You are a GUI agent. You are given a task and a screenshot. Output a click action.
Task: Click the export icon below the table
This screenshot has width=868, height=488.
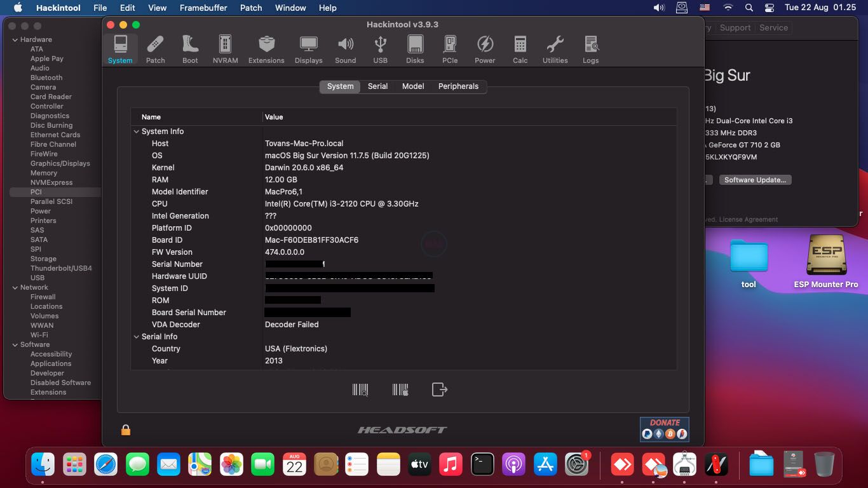tap(440, 390)
